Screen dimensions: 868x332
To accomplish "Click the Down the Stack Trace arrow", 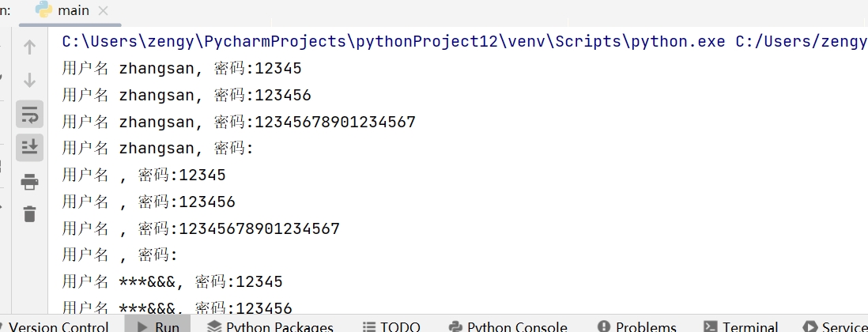I will click(x=30, y=80).
